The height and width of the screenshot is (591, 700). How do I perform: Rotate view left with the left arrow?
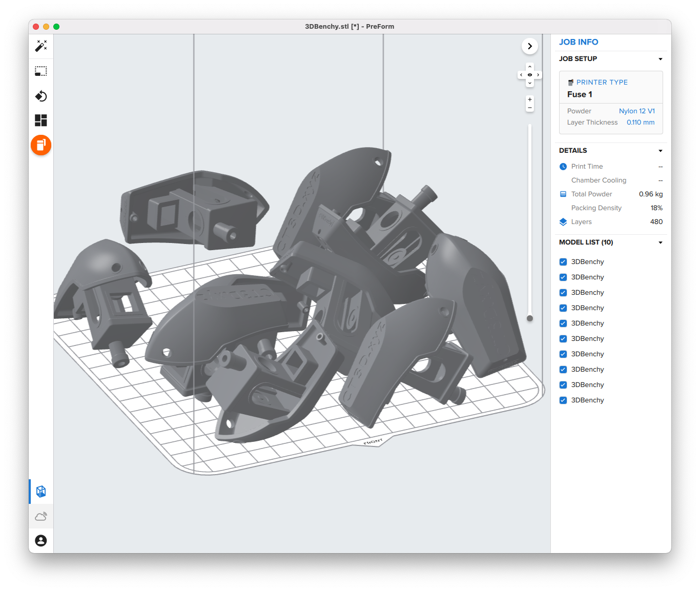pos(521,75)
